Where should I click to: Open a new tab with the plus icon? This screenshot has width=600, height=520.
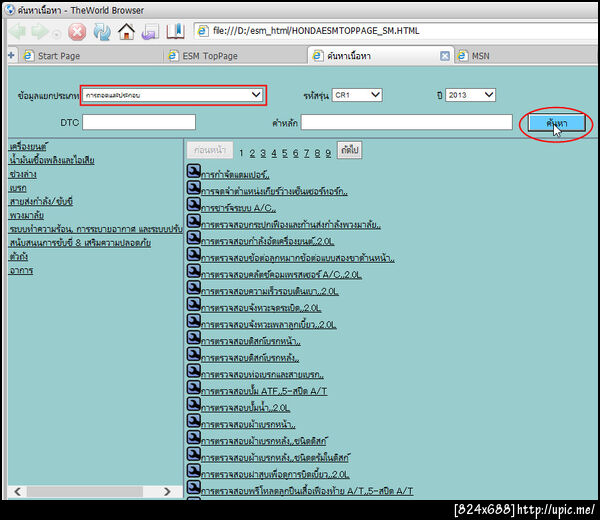tap(11, 56)
